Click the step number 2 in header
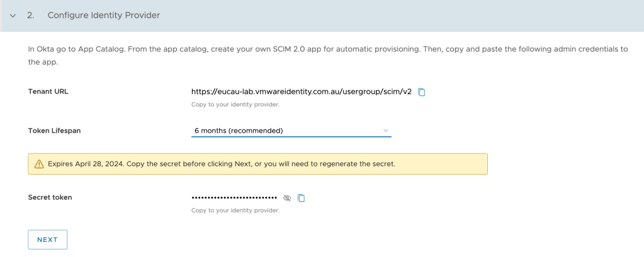This screenshot has width=644, height=257. (30, 15)
